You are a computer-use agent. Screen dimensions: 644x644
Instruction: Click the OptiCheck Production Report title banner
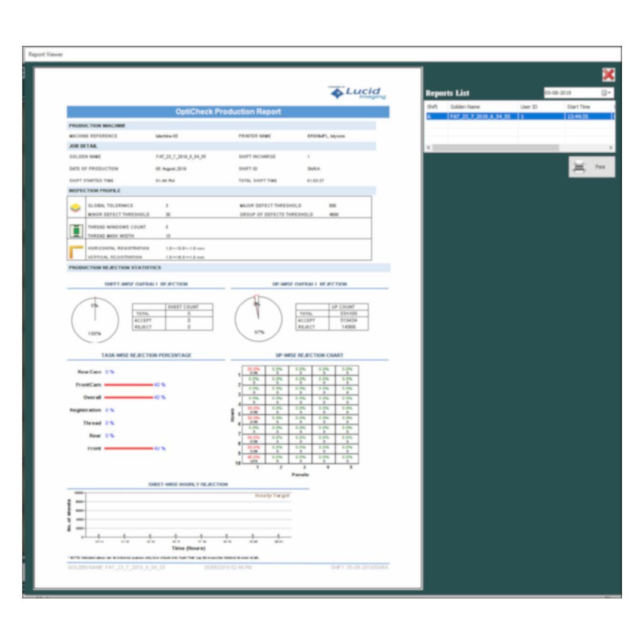228,112
